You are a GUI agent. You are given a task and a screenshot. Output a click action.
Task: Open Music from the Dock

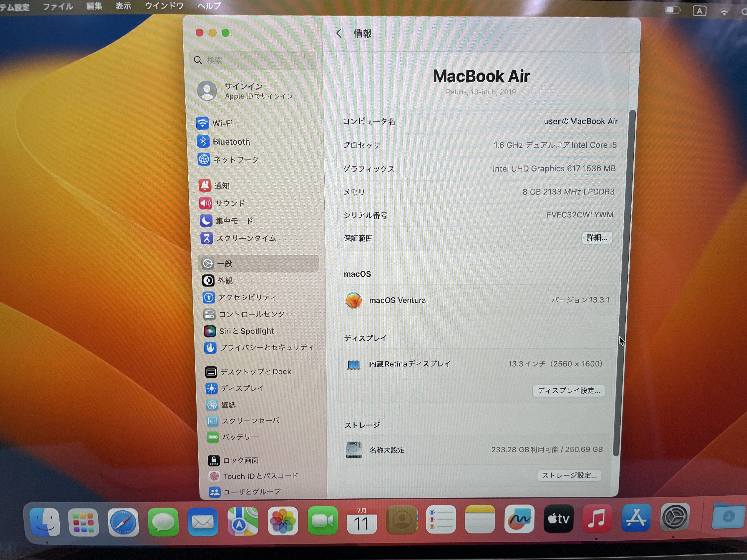[x=597, y=518]
